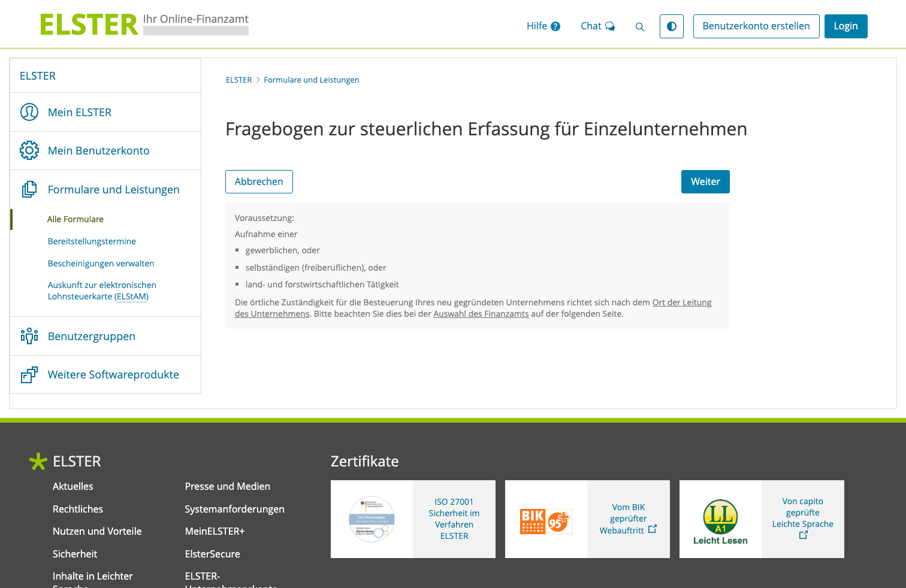Click Formulare und Leistungen breadcrumb
Image resolution: width=906 pixels, height=588 pixels.
click(x=312, y=80)
